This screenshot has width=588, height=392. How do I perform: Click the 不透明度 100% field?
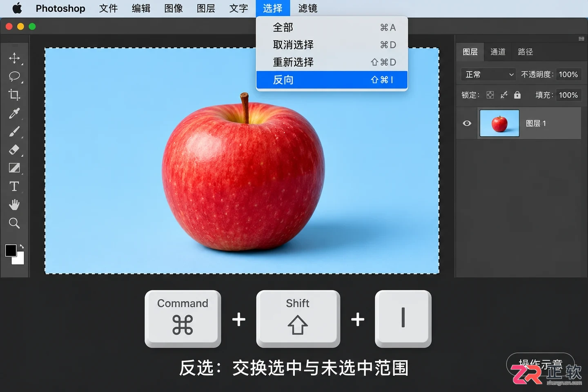point(568,74)
